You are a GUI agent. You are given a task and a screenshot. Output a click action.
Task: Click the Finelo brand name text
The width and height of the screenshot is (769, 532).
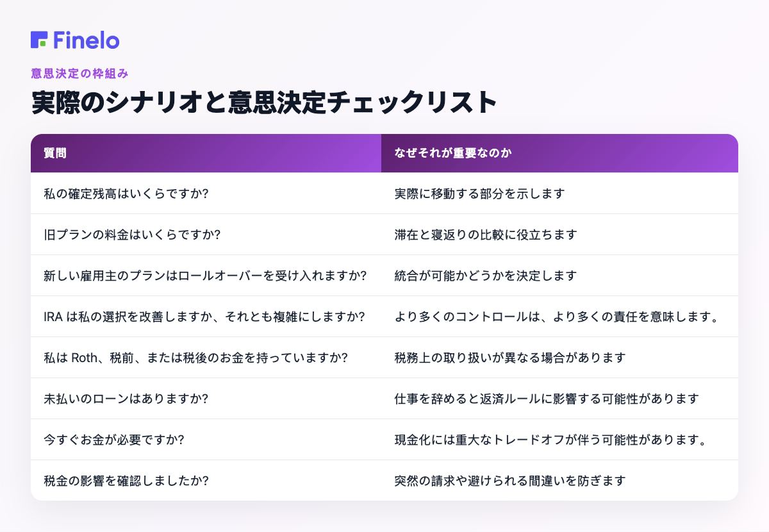[87, 40]
